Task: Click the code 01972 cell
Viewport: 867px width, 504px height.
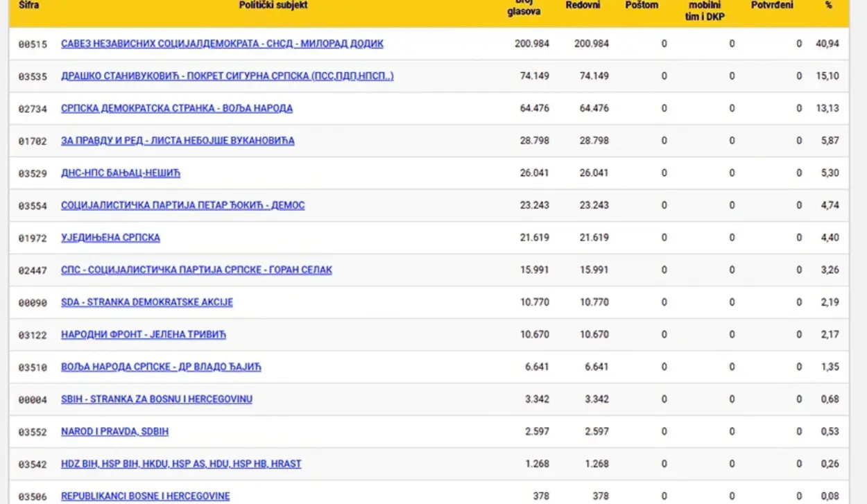Action: click(x=33, y=238)
